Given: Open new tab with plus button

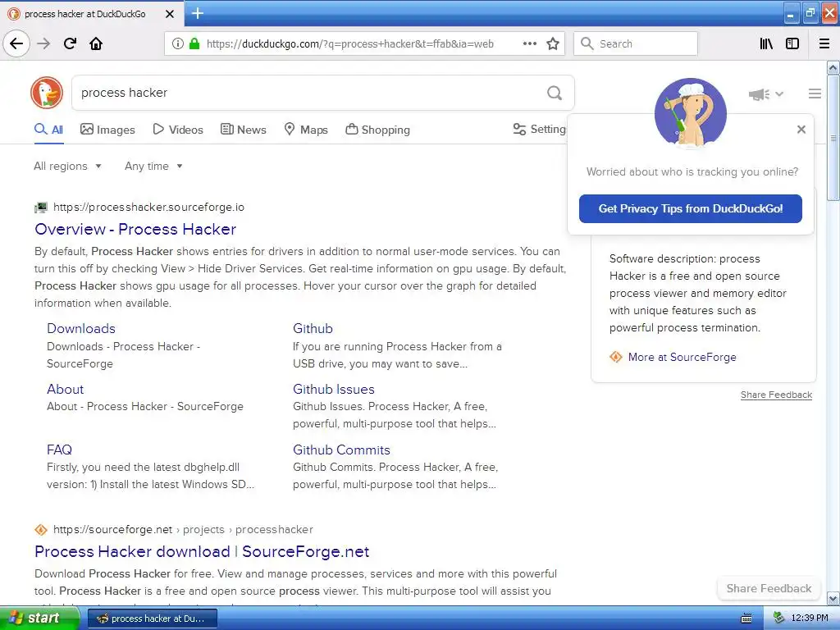Looking at the screenshot, I should tap(197, 13).
